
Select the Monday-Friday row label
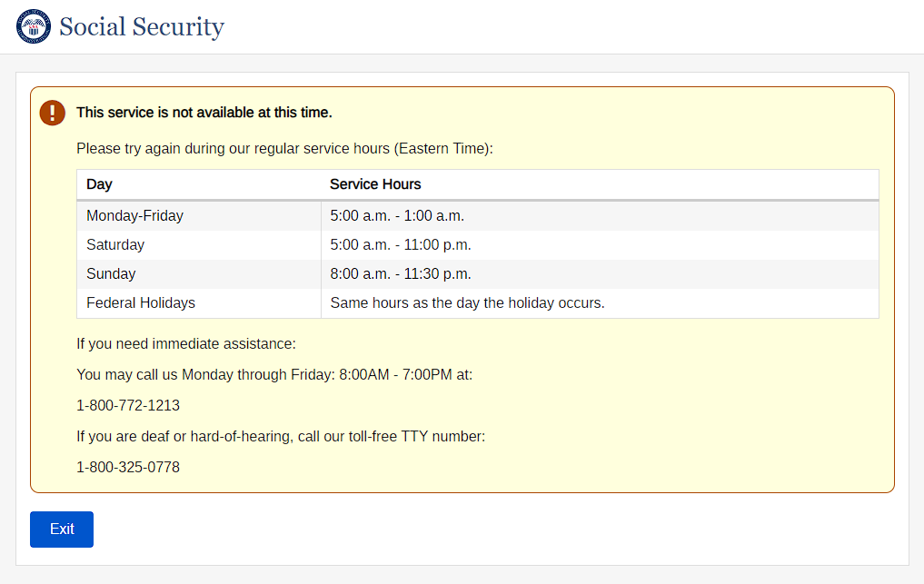pos(134,216)
